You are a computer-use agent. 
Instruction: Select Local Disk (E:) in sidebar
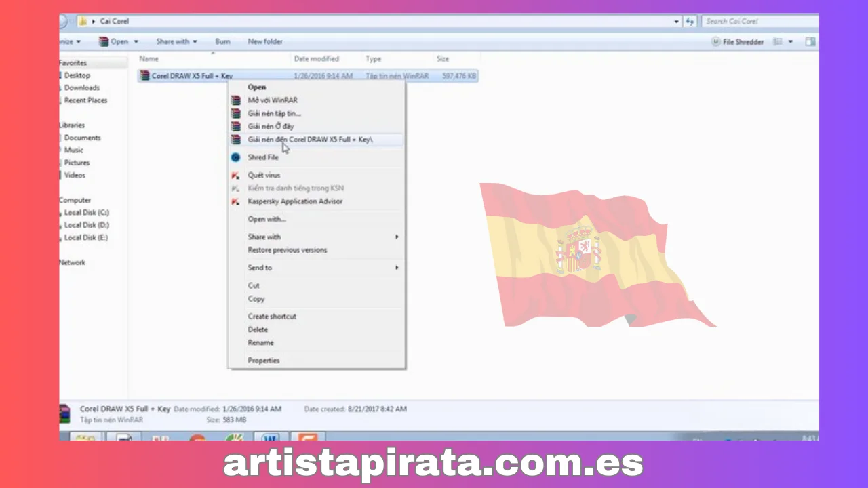click(85, 238)
